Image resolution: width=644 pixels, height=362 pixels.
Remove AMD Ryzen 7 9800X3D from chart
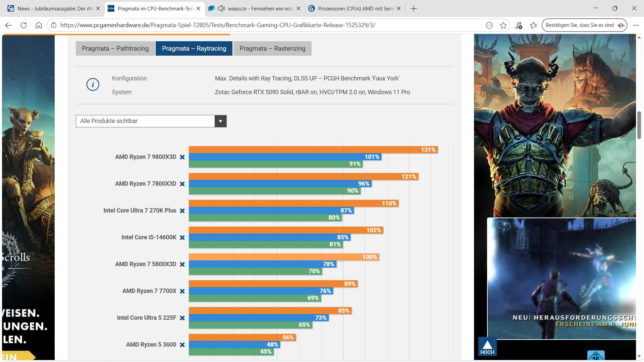coord(182,157)
